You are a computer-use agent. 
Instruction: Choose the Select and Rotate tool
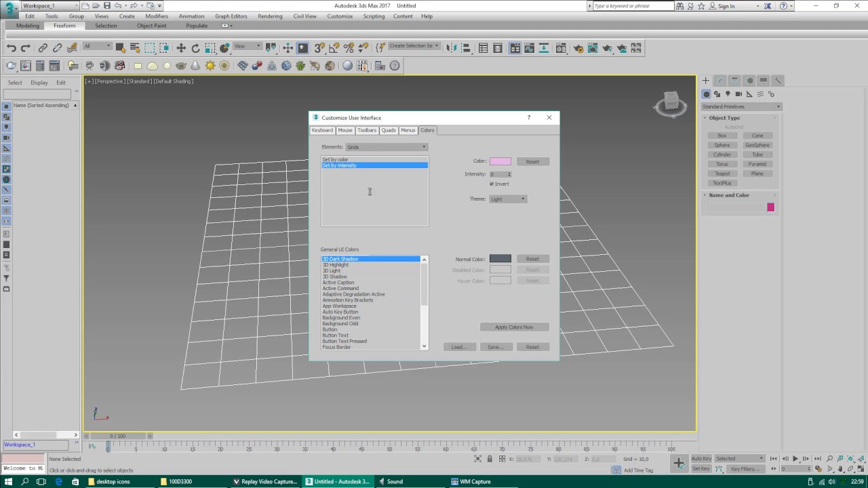pos(195,48)
